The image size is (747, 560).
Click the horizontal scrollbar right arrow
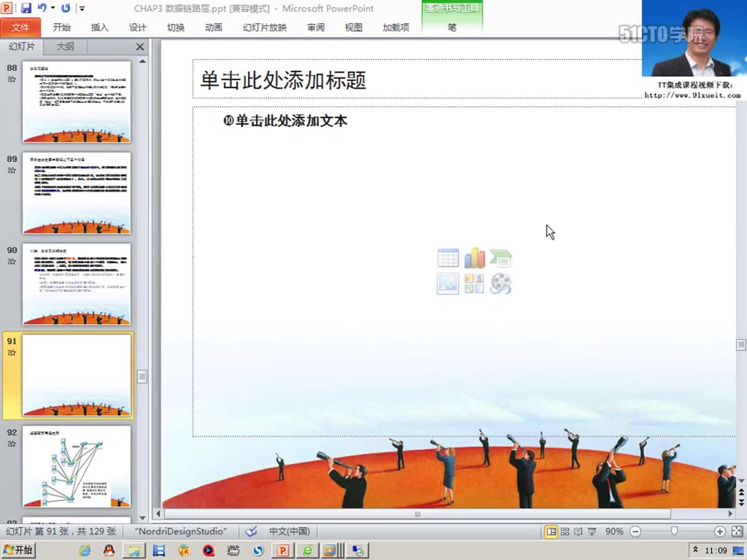point(730,514)
